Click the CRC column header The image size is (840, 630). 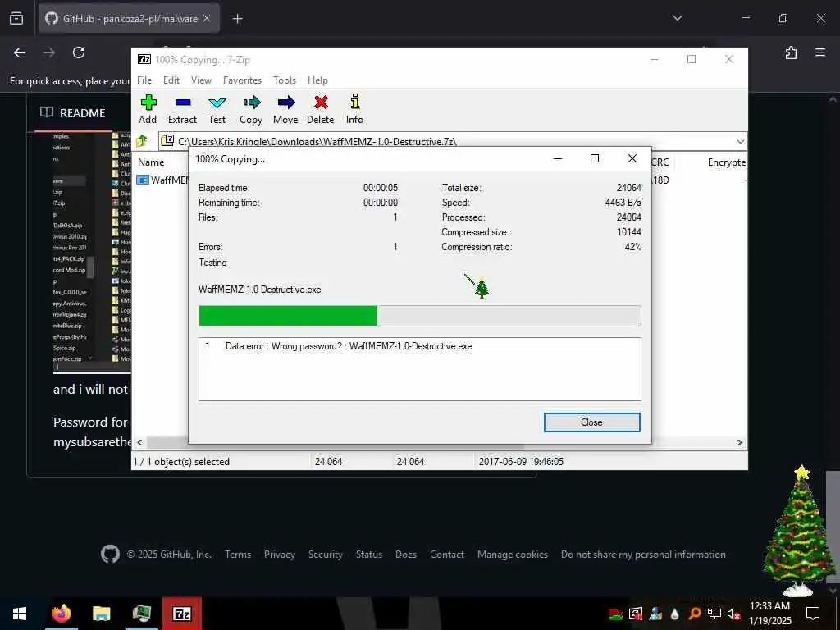point(660,162)
